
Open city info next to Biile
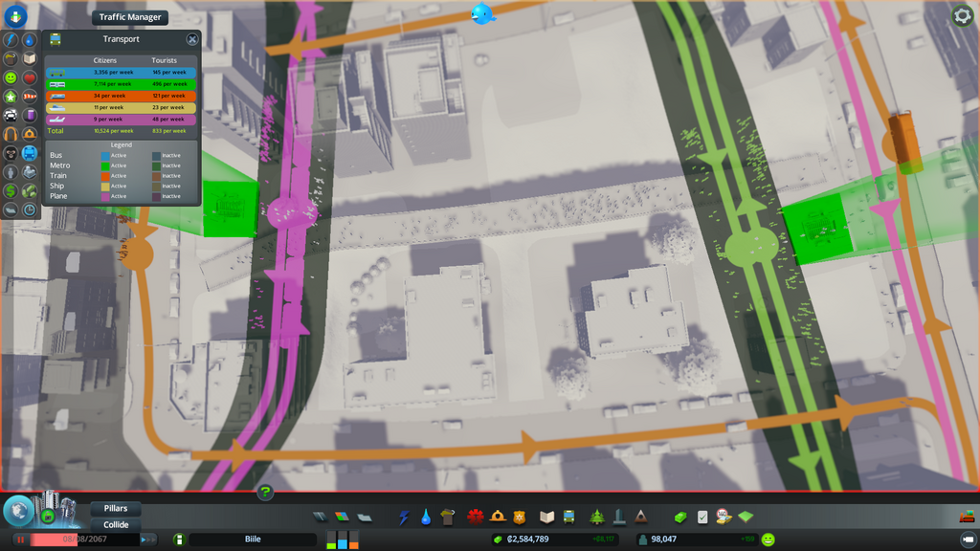pos(179,540)
